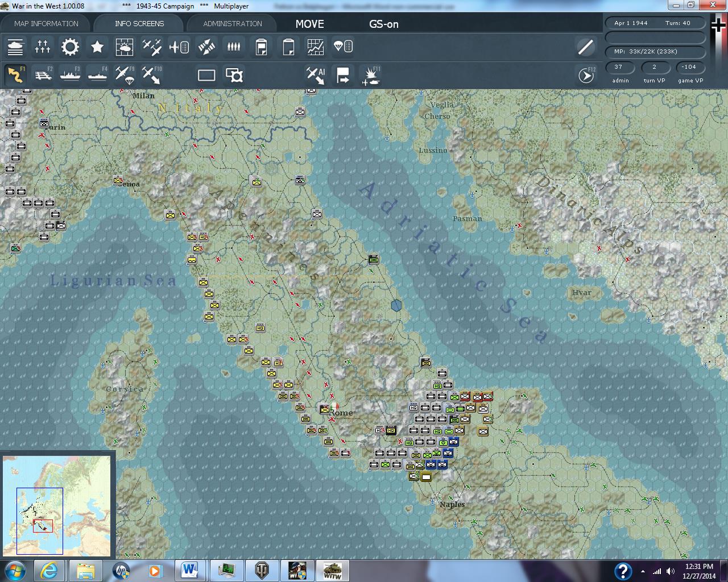
Task: Click the empty rectangle selection icon
Action: tap(206, 75)
